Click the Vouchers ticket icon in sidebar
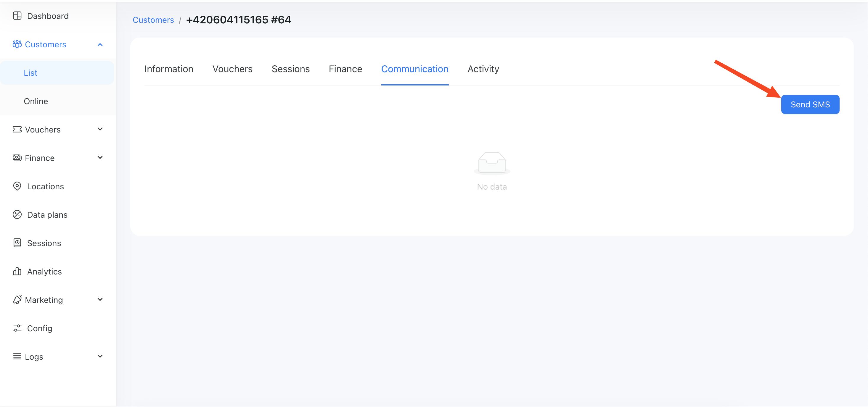This screenshot has height=407, width=868. (x=17, y=129)
